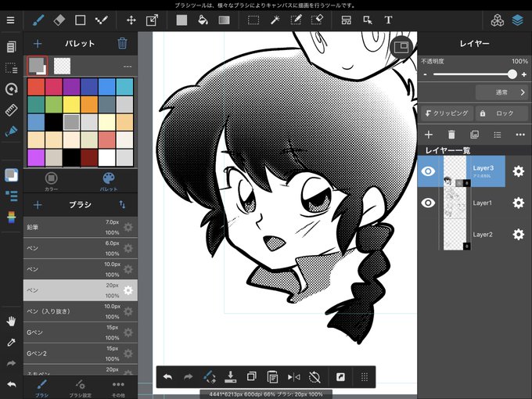This screenshot has height=399, width=532.
Task: Add a new layer with plus button
Action: pyautogui.click(x=429, y=135)
